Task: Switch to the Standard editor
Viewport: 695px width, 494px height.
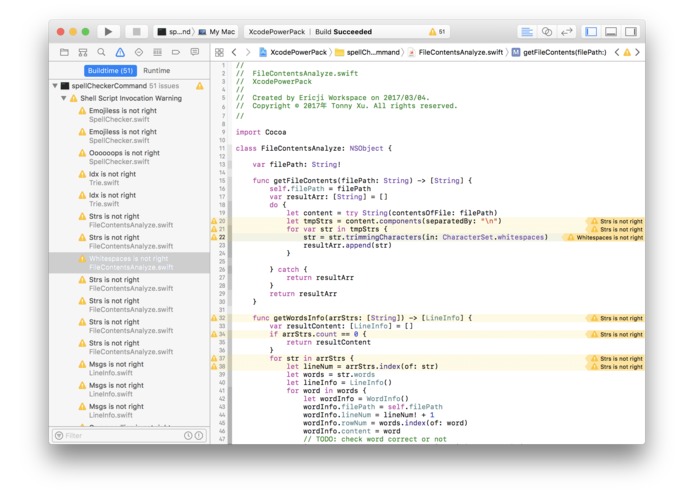Action: tap(527, 31)
